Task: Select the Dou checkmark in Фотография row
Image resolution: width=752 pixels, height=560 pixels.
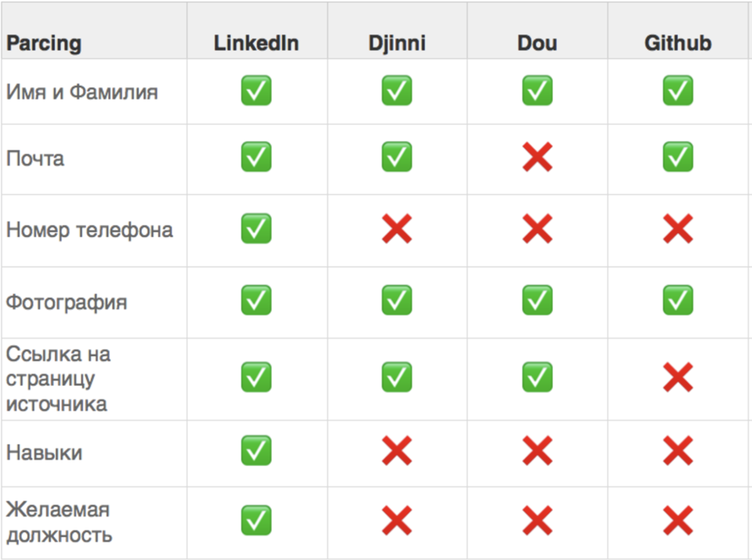Action: pyautogui.click(x=537, y=300)
